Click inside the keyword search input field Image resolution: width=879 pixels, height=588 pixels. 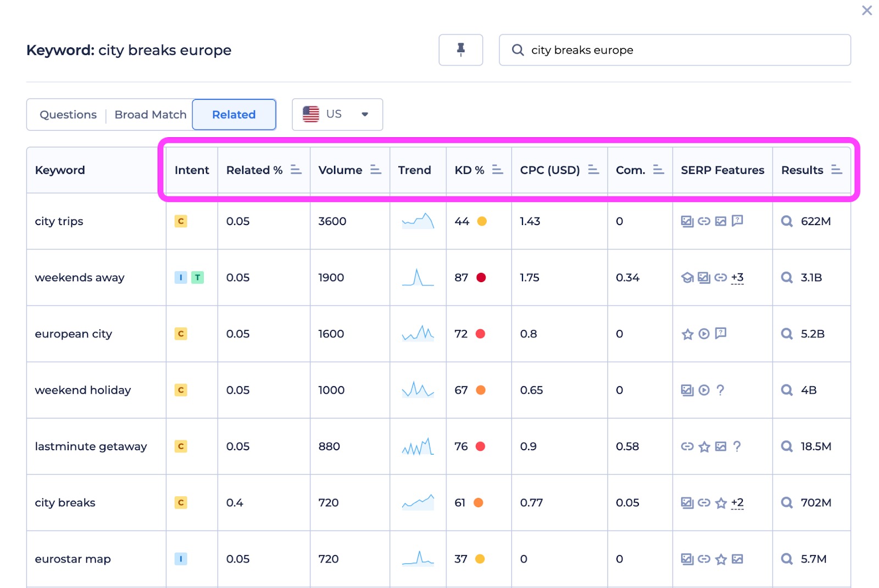(x=632, y=50)
